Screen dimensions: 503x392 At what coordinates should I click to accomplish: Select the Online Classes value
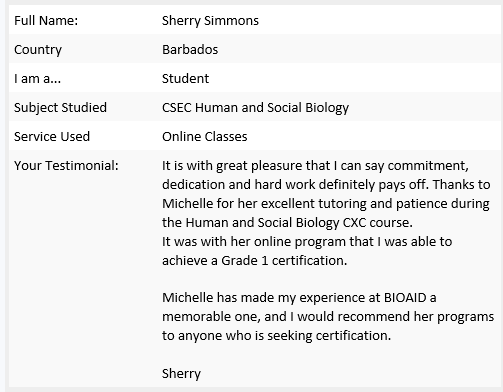tap(205, 137)
